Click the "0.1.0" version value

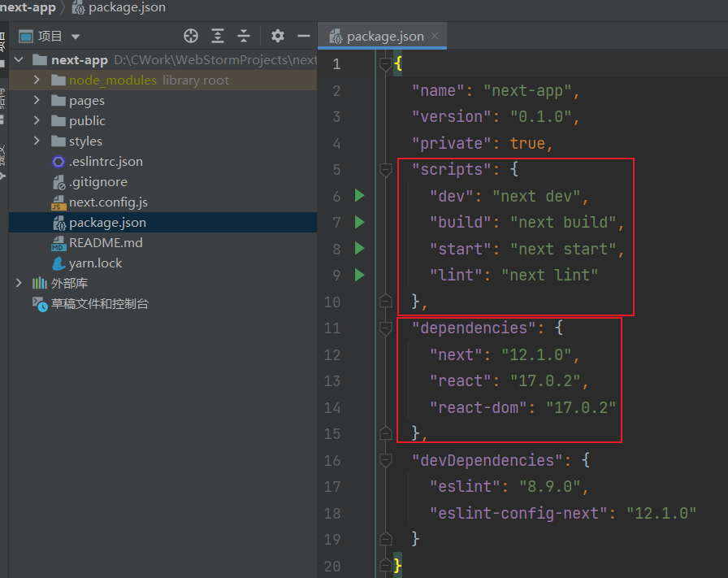(x=540, y=116)
